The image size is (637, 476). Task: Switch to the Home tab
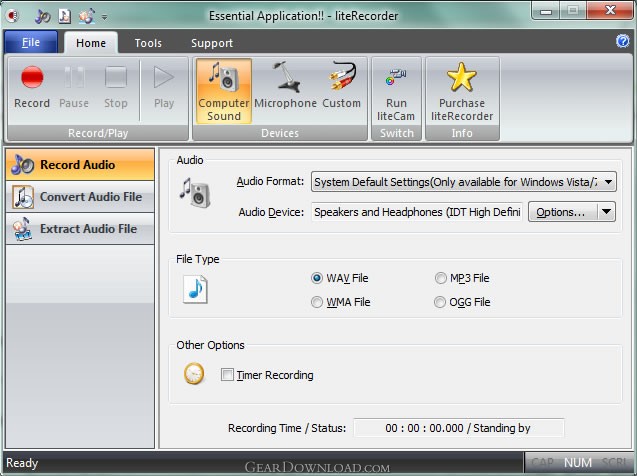click(x=91, y=43)
